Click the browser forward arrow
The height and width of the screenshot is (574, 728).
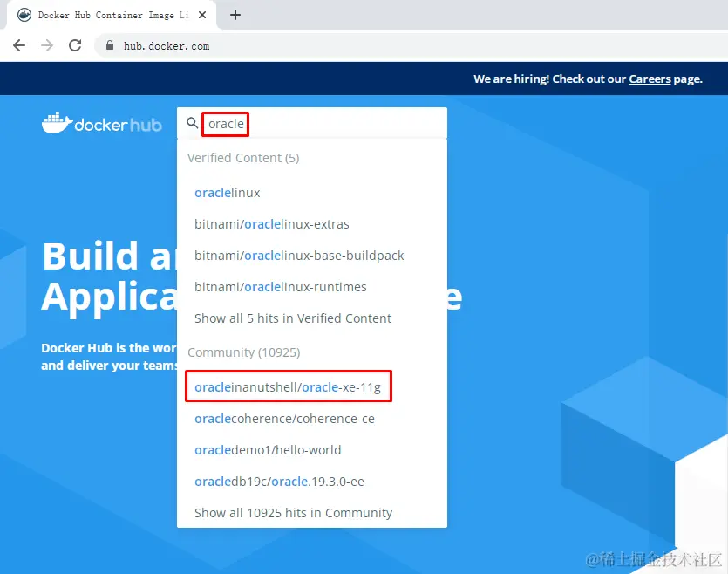[x=47, y=45]
